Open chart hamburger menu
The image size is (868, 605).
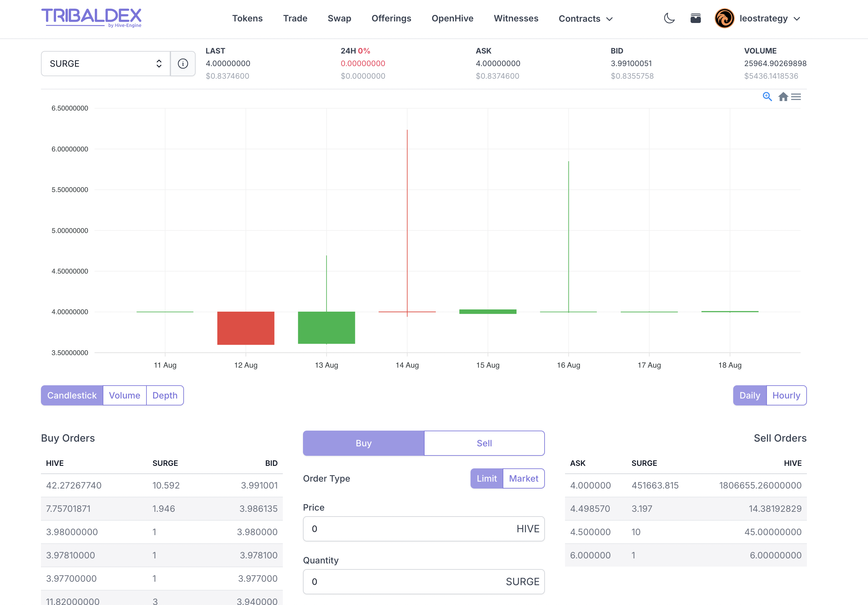click(796, 97)
